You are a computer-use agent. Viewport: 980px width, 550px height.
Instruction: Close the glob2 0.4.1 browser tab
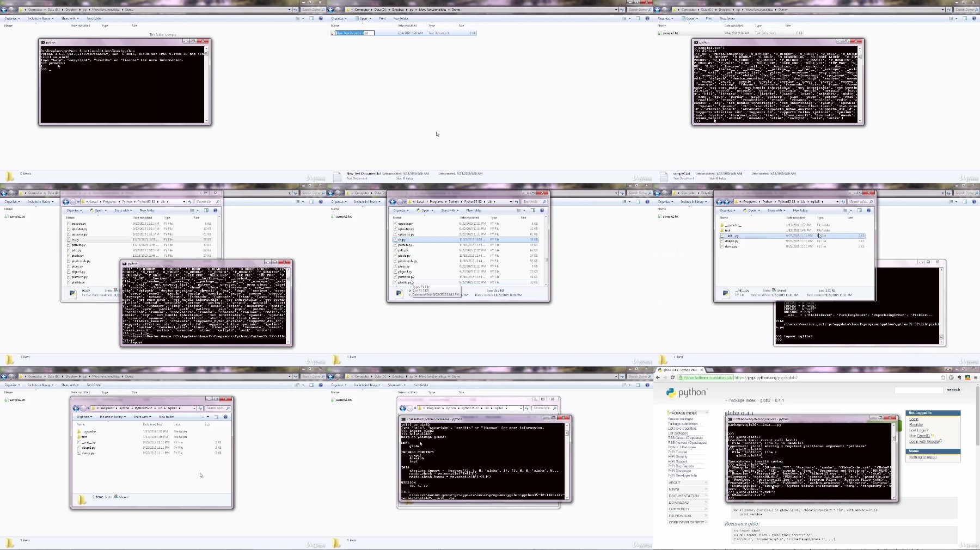pyautogui.click(x=702, y=370)
